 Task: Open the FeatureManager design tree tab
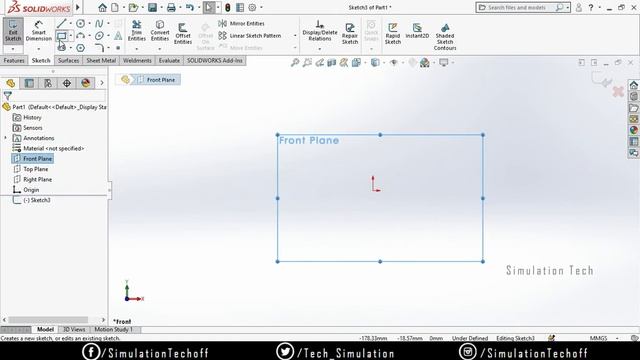point(11,83)
